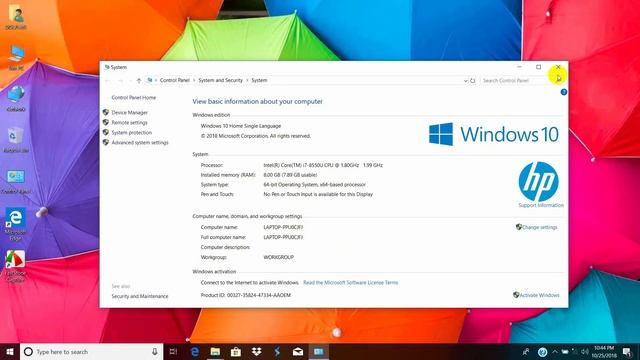
Task: Click the shield icon beside System protection
Action: click(x=106, y=132)
